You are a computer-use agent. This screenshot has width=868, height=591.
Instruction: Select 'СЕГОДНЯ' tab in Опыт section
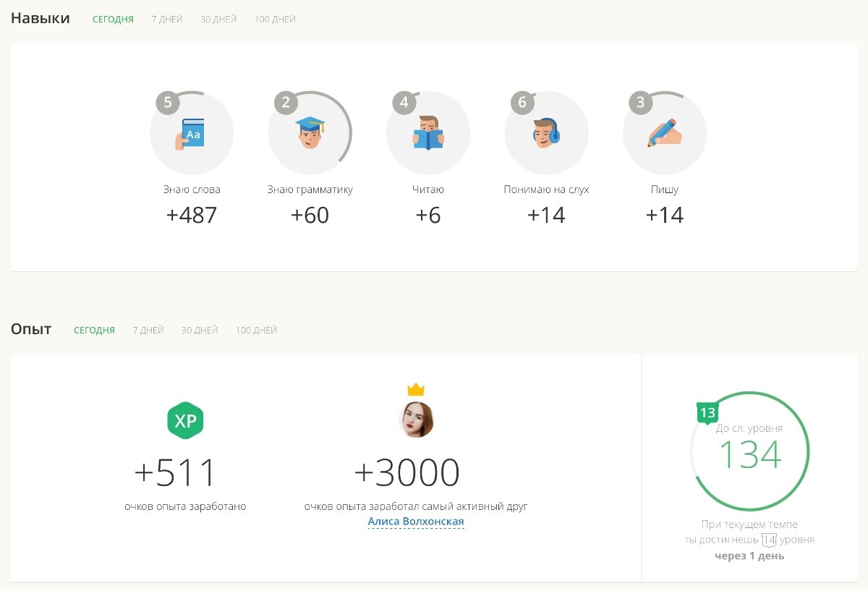pos(94,331)
